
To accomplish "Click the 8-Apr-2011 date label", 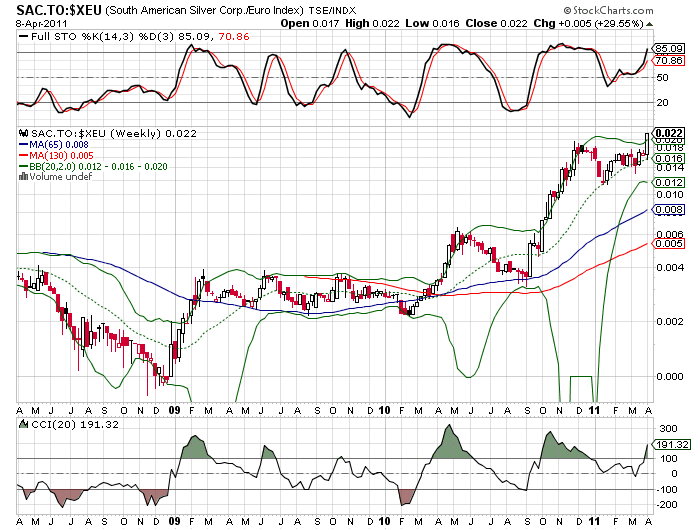I will (42, 24).
